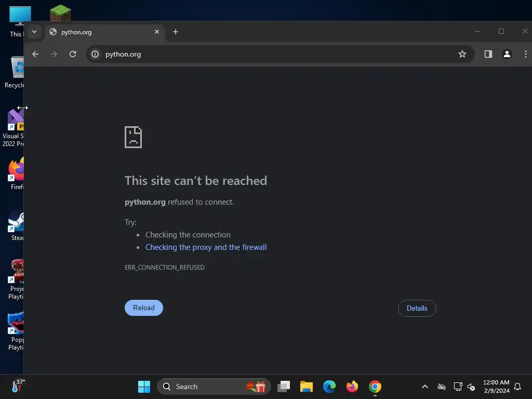Open Chrome side panel icon
Screen dimensions: 532x399
(x=488, y=54)
